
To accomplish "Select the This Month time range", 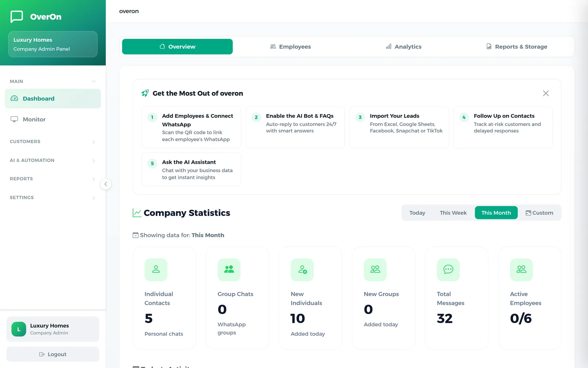I will click(x=496, y=213).
